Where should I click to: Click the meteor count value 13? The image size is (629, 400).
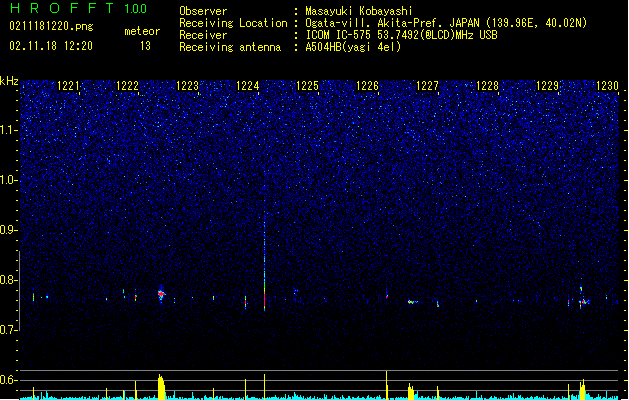pyautogui.click(x=145, y=46)
